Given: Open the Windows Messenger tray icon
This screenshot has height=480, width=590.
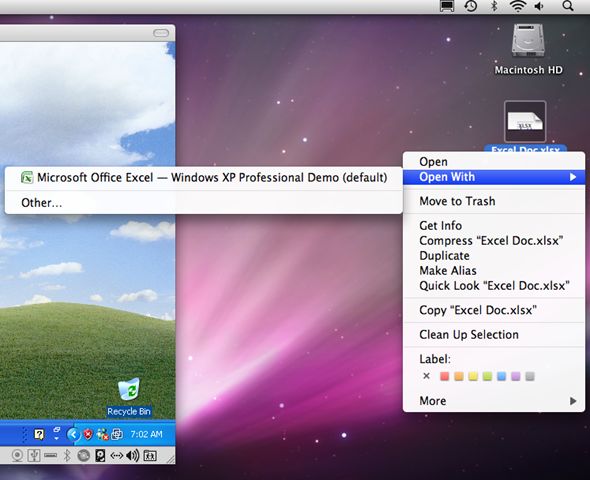Looking at the screenshot, I should (x=102, y=434).
